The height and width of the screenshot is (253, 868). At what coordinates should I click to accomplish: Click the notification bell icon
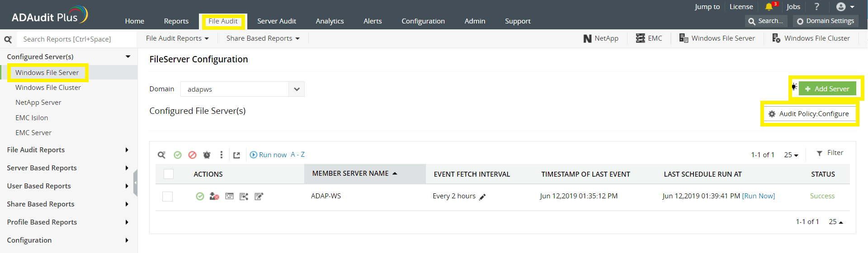(x=769, y=7)
